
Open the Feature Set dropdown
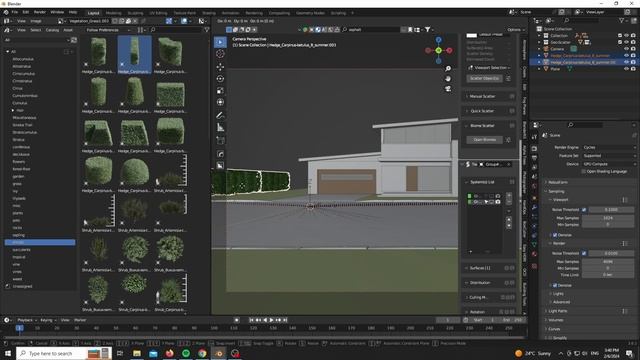coord(608,156)
